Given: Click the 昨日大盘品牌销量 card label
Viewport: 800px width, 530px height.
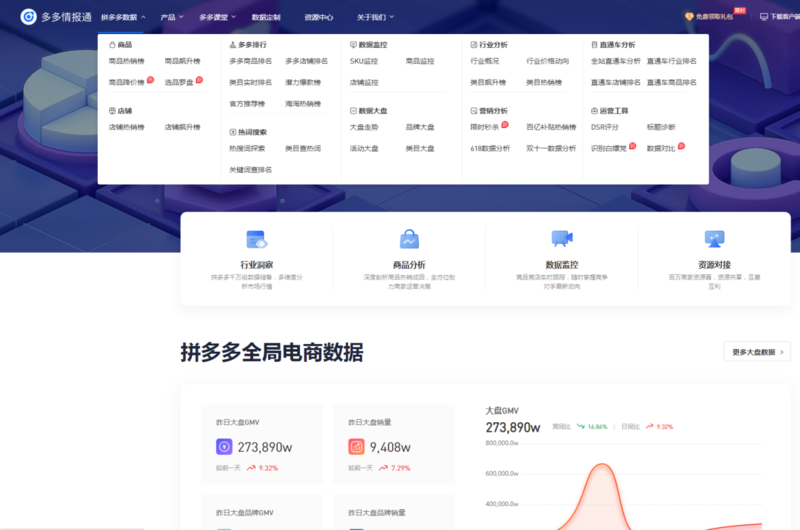Looking at the screenshot, I should pyautogui.click(x=377, y=513).
